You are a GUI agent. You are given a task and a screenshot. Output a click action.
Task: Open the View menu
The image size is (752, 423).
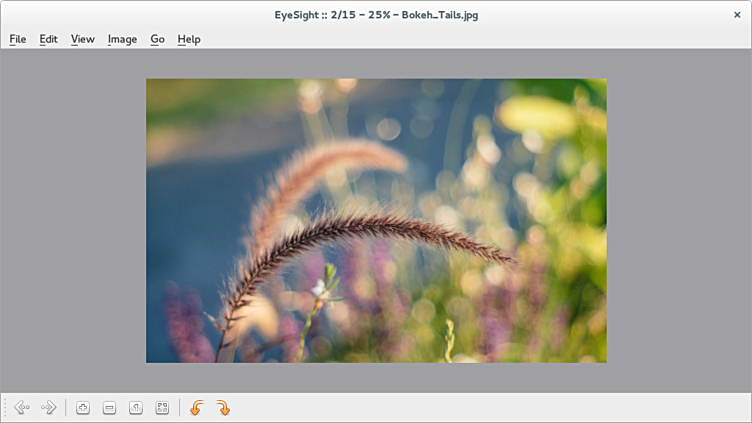(x=83, y=39)
